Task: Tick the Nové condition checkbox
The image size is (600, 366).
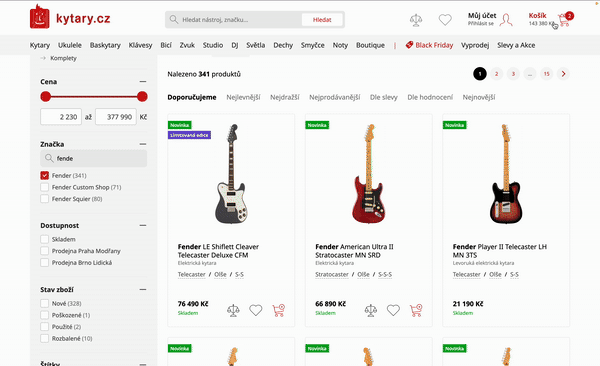Action: pyautogui.click(x=45, y=304)
